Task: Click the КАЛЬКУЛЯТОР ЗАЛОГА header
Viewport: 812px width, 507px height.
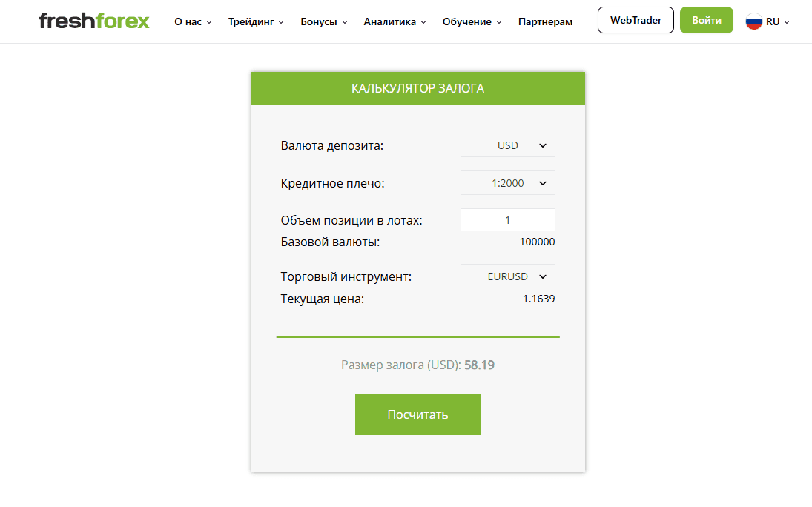Action: pyautogui.click(x=418, y=88)
